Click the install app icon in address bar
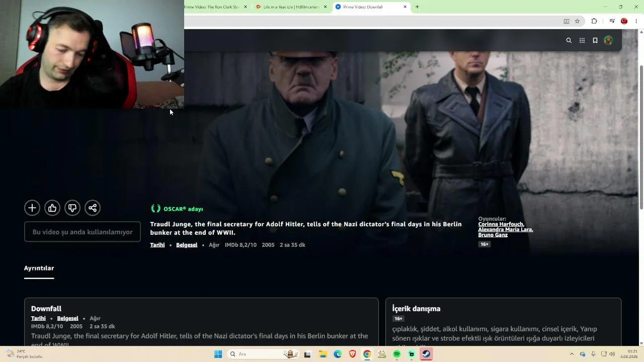Image resolution: width=644 pixels, height=362 pixels. tap(567, 21)
